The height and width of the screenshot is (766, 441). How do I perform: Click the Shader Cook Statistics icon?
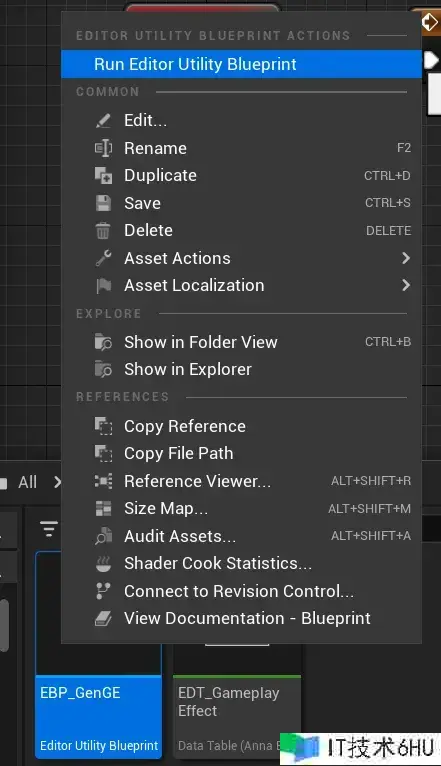(x=103, y=564)
